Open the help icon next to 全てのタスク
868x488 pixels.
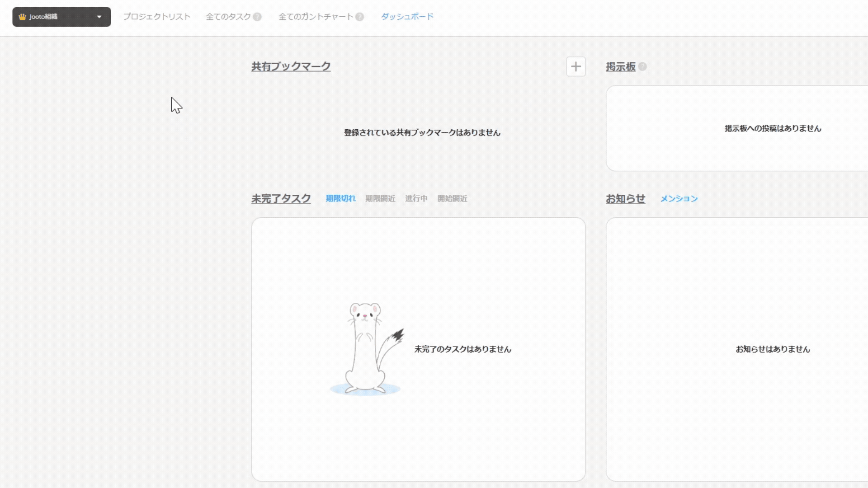(x=257, y=17)
